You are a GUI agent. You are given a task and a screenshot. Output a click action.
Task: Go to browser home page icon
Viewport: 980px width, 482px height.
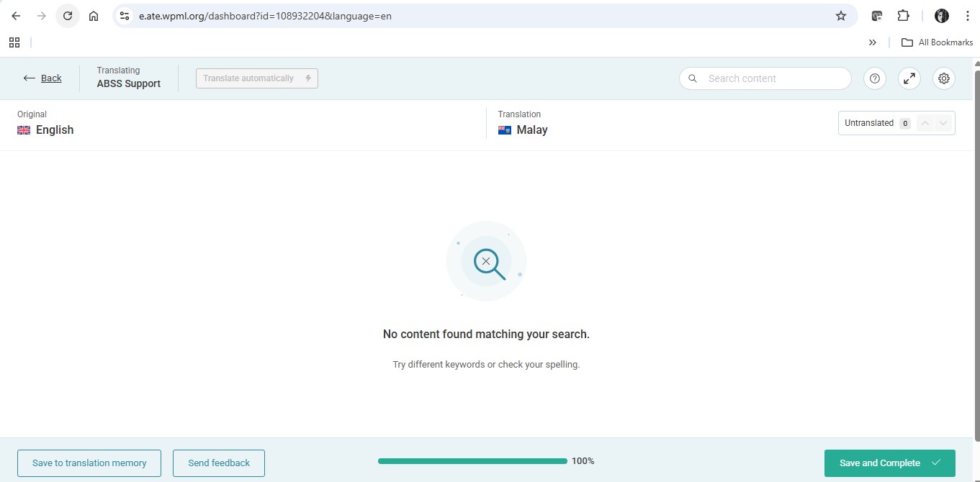click(94, 16)
